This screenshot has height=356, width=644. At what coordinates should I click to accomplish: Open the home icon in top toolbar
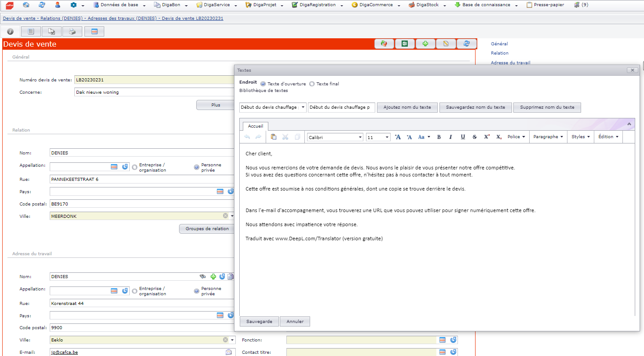tap(26, 5)
